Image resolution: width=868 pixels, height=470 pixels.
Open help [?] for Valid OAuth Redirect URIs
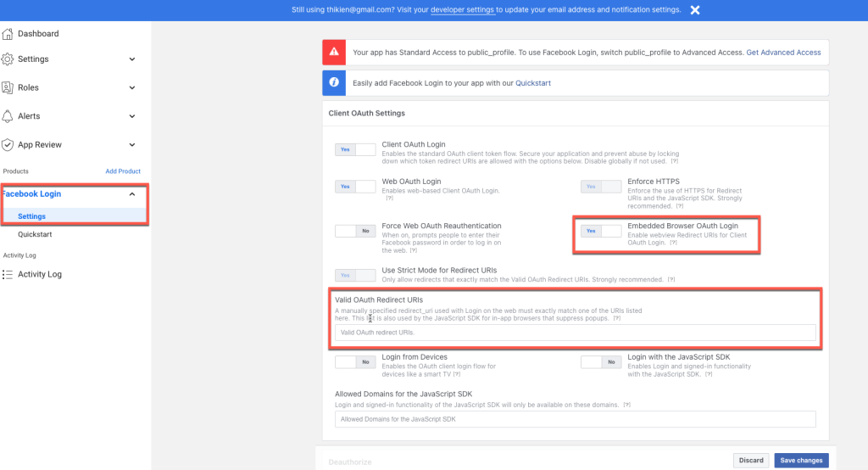(617, 318)
